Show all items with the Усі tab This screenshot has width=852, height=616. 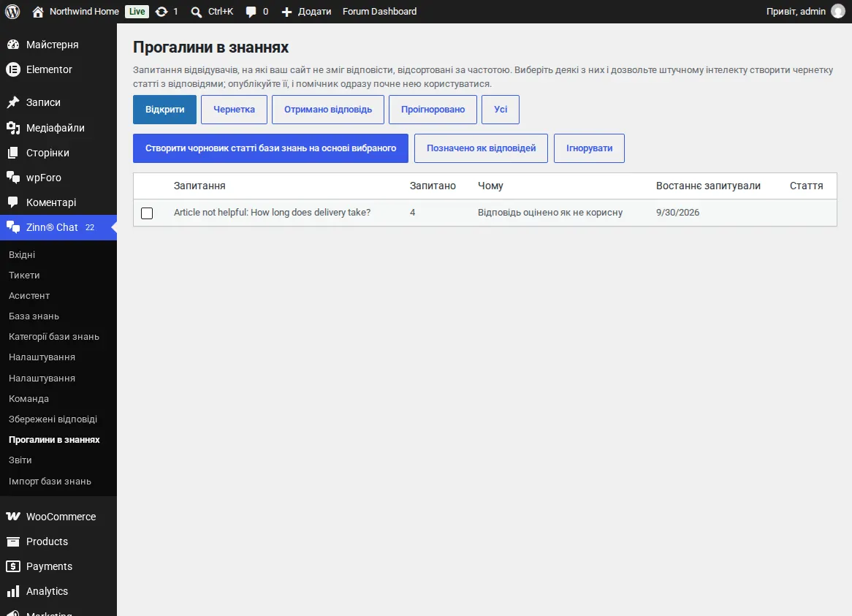(x=501, y=110)
